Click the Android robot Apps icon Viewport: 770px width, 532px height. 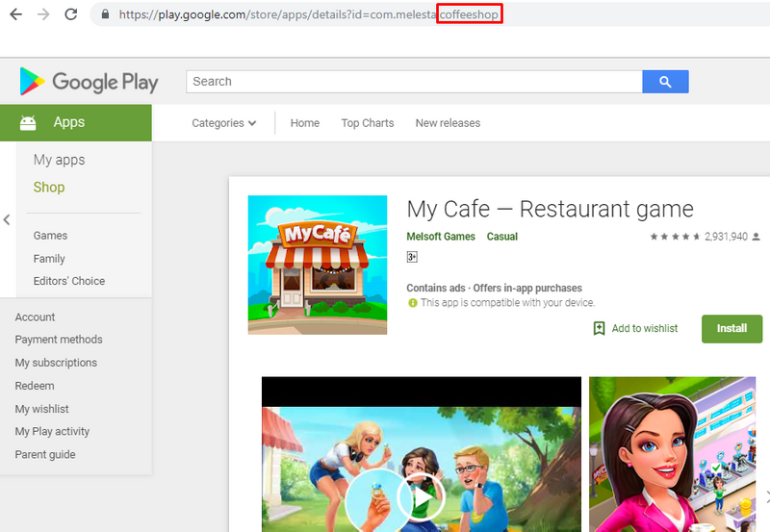[28, 123]
